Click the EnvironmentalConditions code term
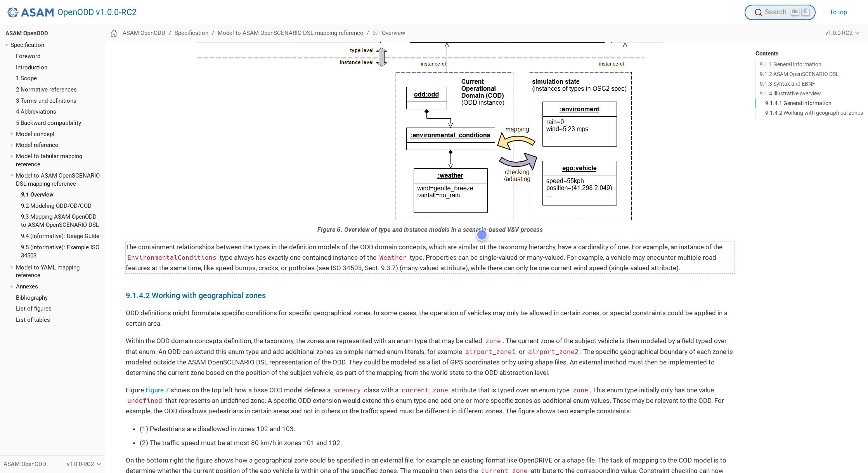This screenshot has height=473, width=868. point(172,258)
